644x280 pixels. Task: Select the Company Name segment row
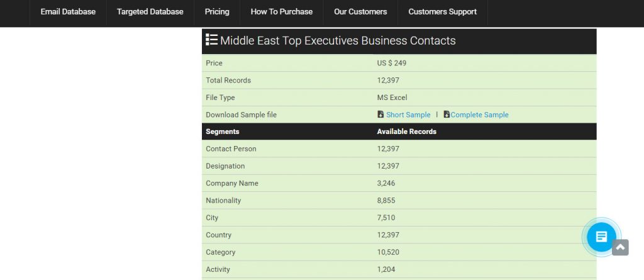tap(232, 183)
